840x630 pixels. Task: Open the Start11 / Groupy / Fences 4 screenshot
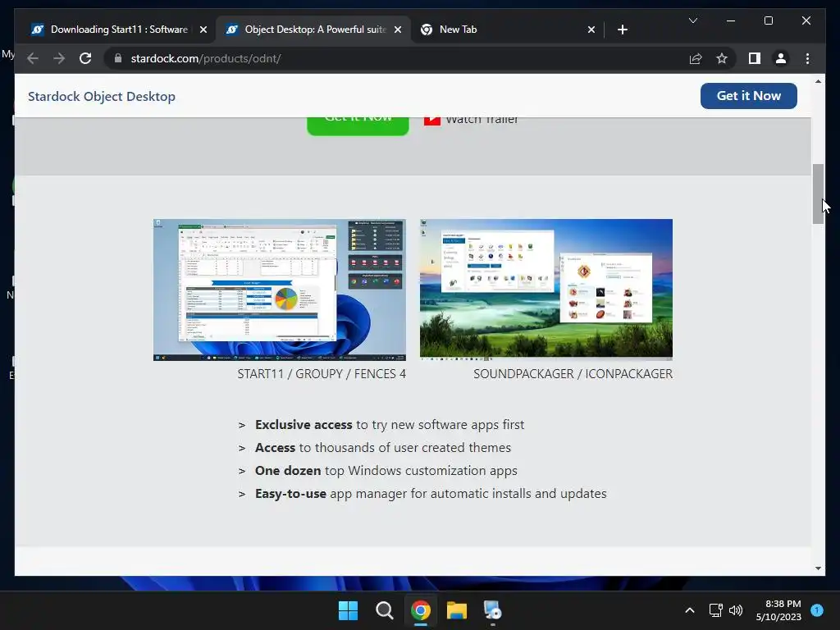[x=280, y=290]
